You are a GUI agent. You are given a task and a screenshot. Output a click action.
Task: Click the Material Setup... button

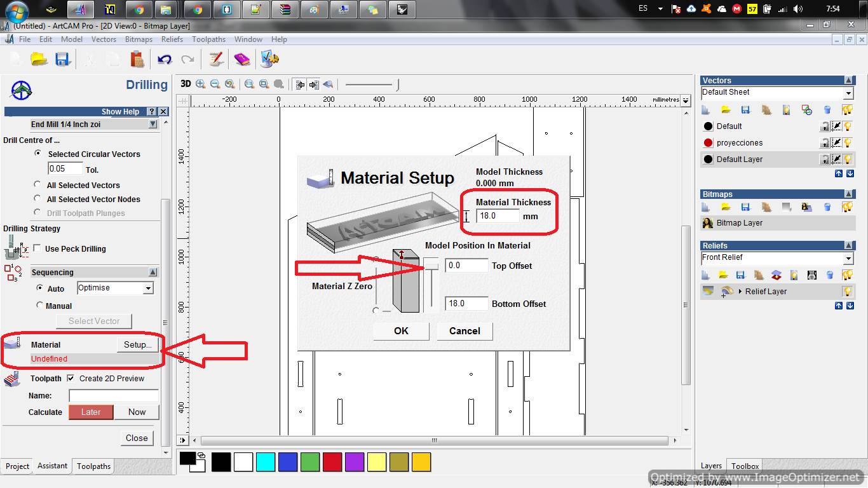pyautogui.click(x=137, y=344)
